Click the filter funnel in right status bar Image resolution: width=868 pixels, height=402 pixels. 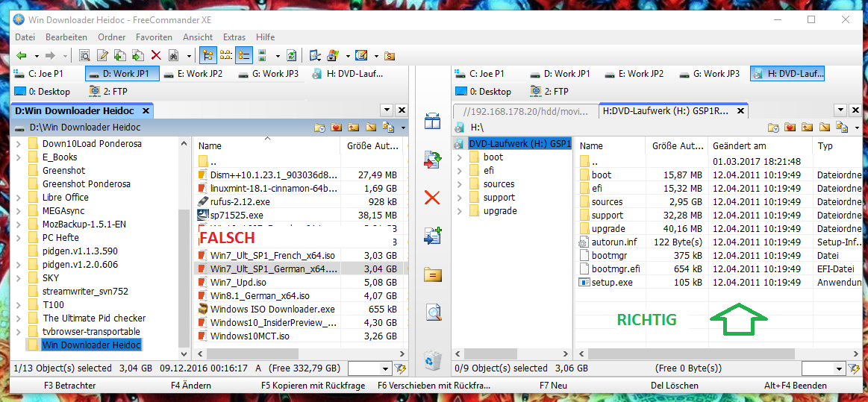coord(853,368)
